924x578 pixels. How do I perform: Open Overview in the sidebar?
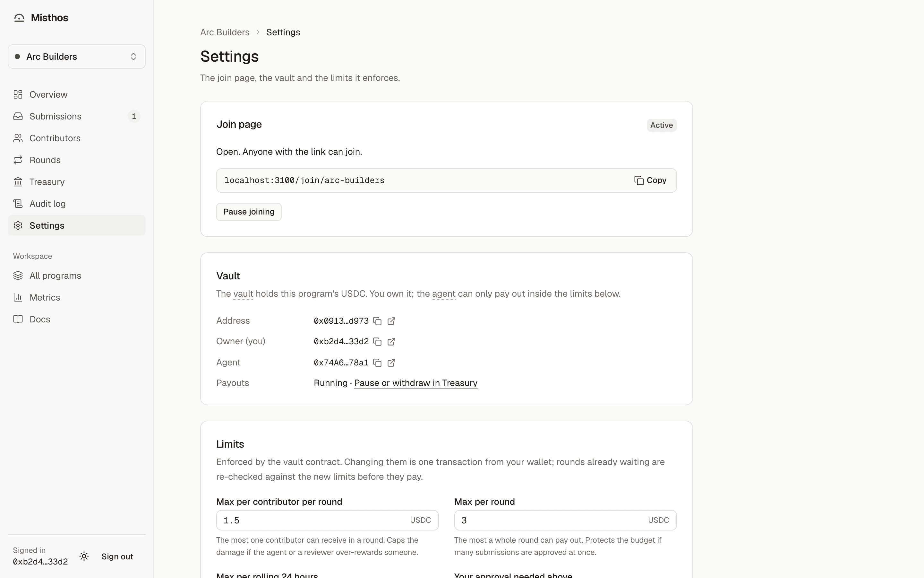76,94
